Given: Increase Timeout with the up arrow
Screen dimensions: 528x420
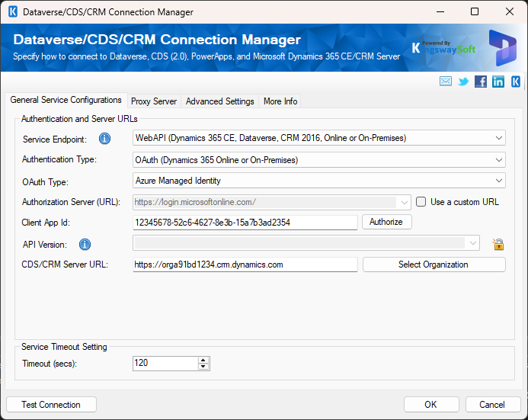Looking at the screenshot, I should click(203, 360).
